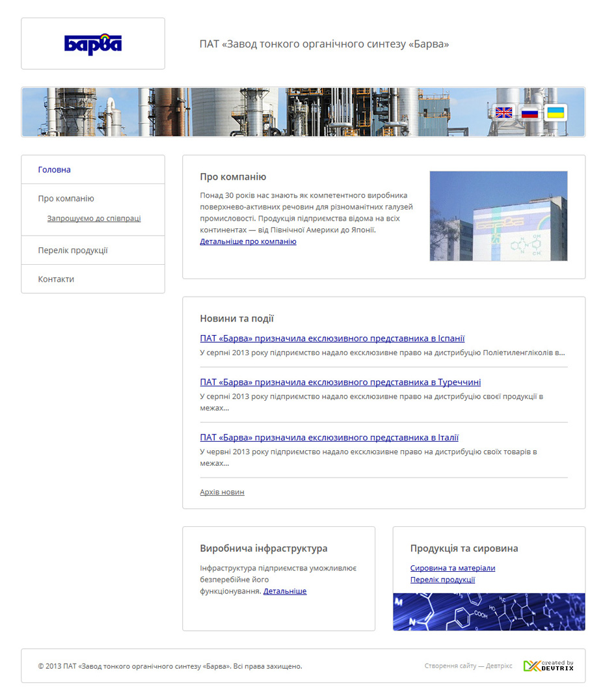Click Перелік продукції link under Продукція та сировина
605x700 pixels.
tap(442, 580)
